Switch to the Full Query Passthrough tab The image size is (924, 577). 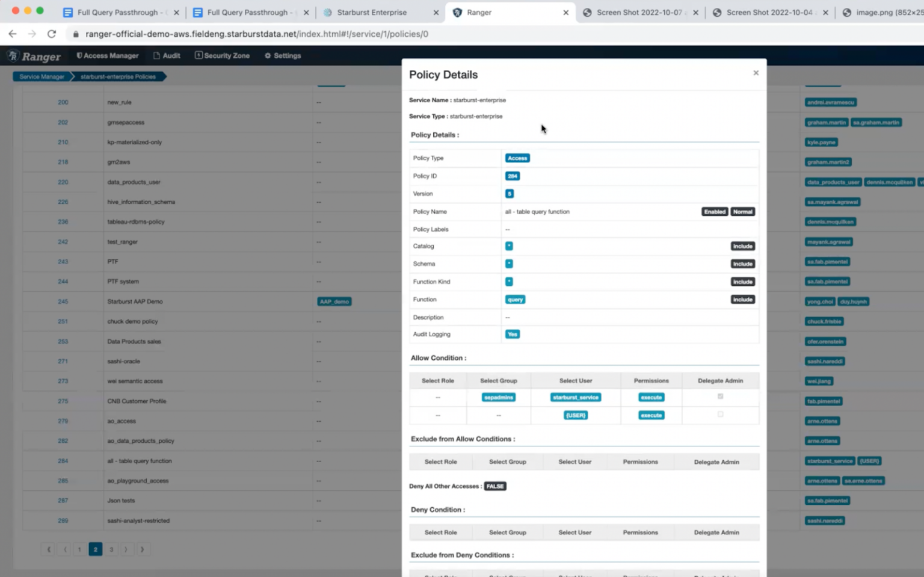point(117,13)
